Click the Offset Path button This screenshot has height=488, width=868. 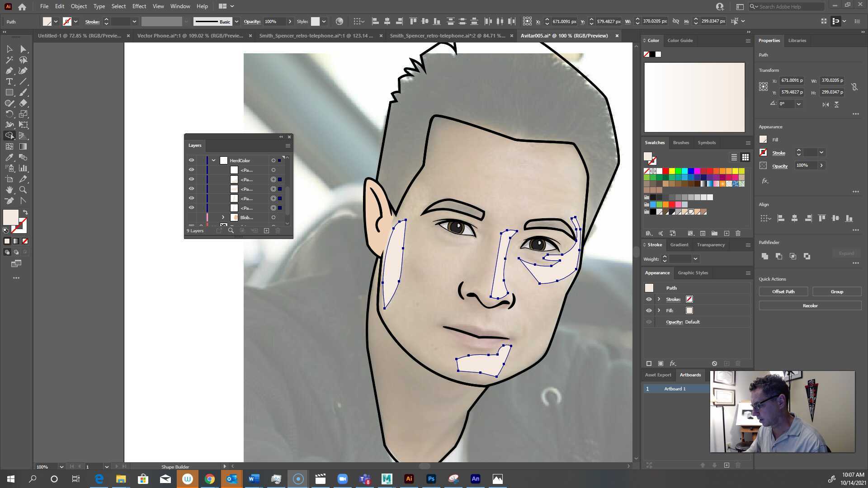click(783, 291)
